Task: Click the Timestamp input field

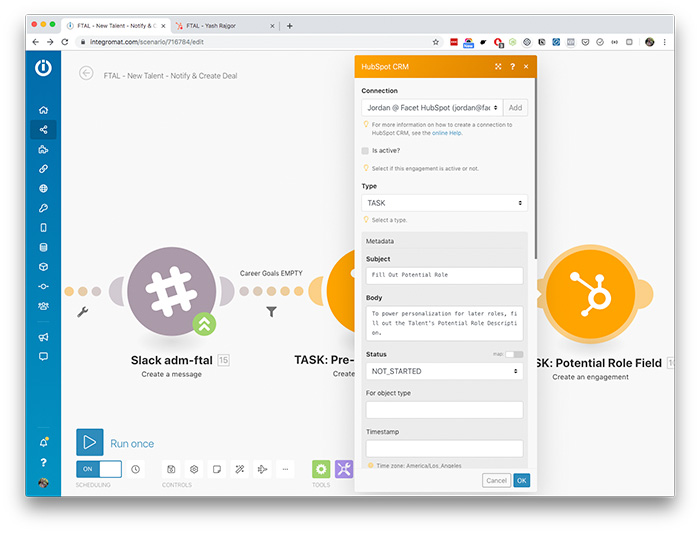Action: coord(445,449)
